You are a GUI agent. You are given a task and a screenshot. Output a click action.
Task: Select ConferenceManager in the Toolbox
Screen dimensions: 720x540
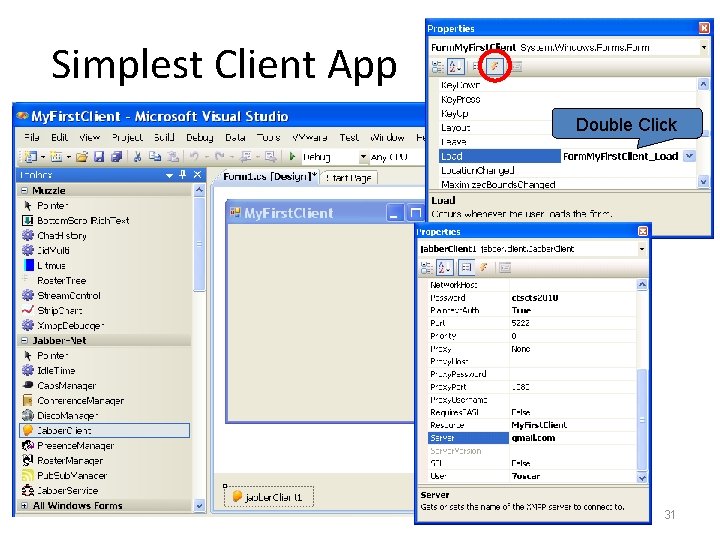click(x=105, y=400)
